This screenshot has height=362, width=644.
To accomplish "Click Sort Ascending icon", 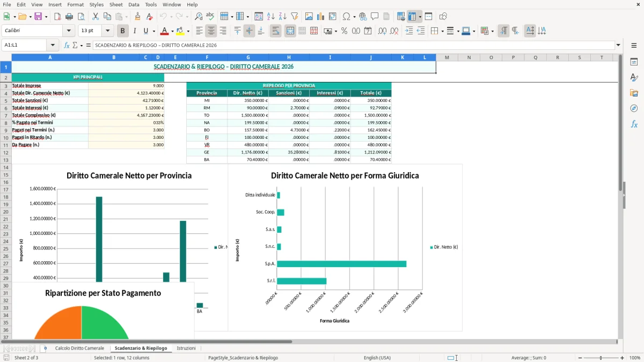I will point(271,17).
